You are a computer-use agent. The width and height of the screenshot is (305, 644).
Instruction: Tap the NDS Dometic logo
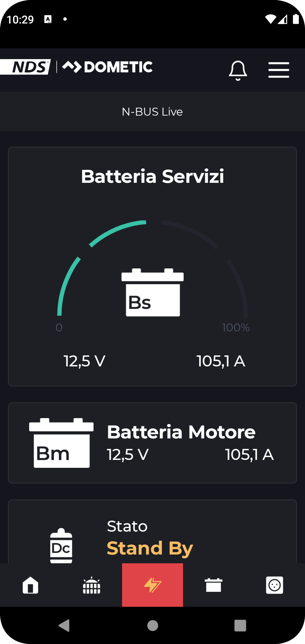tap(76, 67)
